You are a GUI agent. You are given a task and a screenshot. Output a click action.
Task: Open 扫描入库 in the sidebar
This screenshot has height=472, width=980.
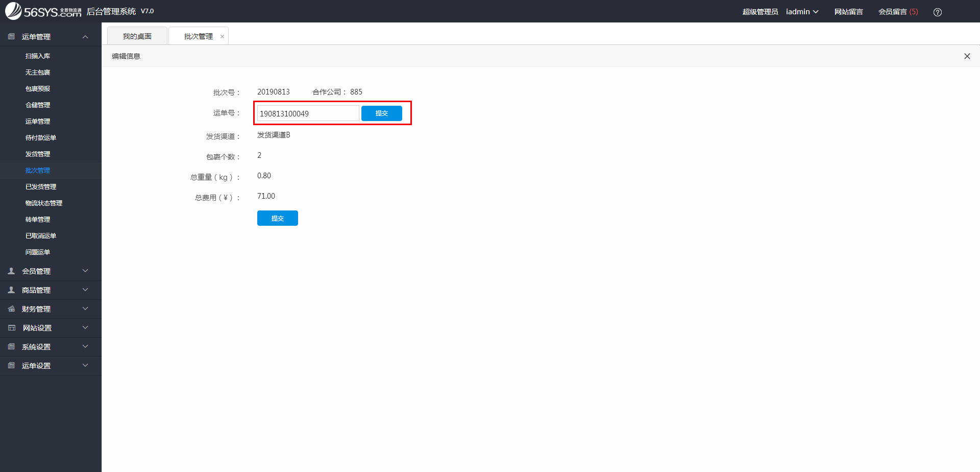pos(38,56)
